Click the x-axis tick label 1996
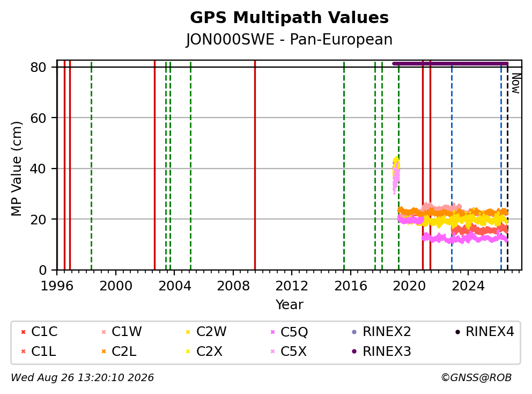The width and height of the screenshot is (532, 394). [57, 286]
